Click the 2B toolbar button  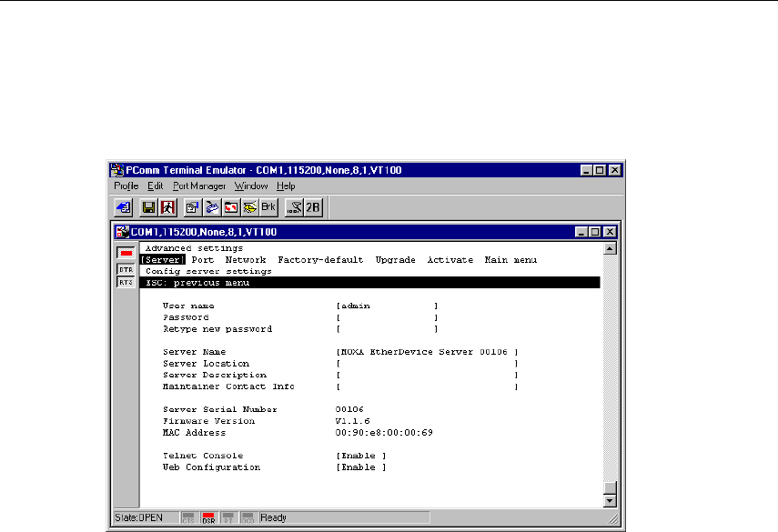313,207
